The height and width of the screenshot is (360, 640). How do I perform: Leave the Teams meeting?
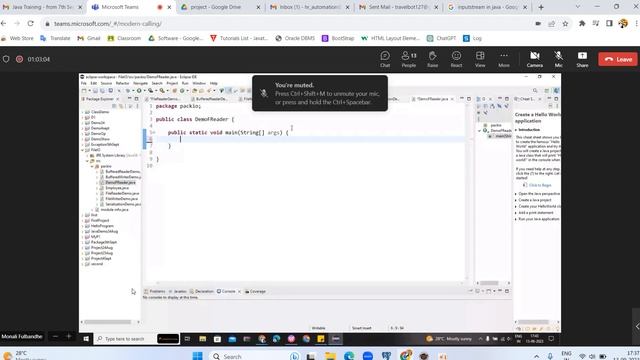click(x=618, y=59)
